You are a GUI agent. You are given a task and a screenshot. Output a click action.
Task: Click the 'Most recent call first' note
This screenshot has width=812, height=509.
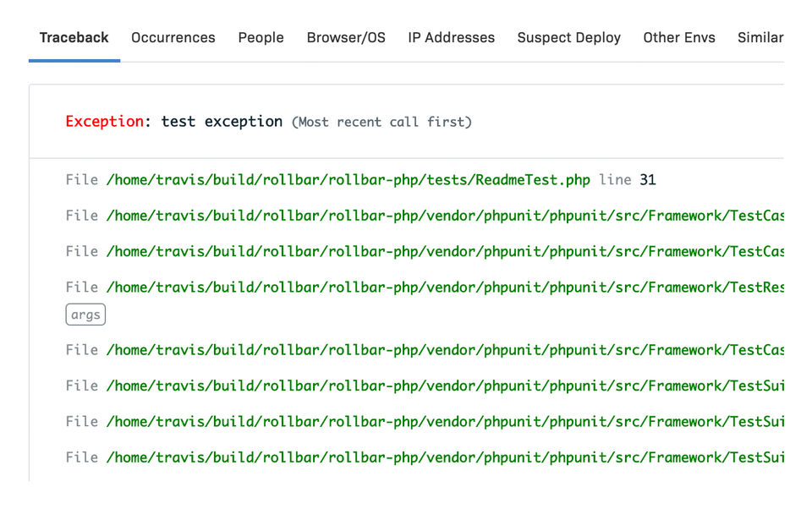coord(381,123)
